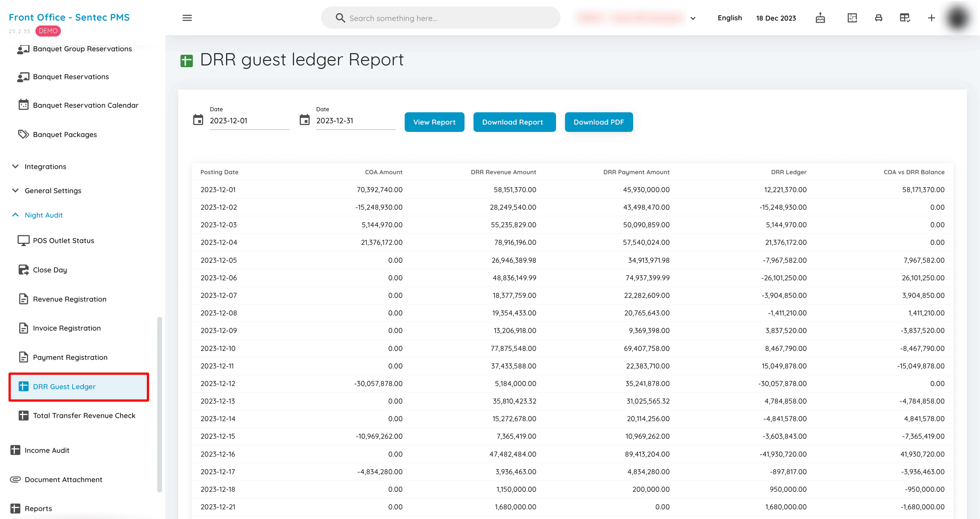Click the start date field 2023-12-01

click(x=249, y=121)
